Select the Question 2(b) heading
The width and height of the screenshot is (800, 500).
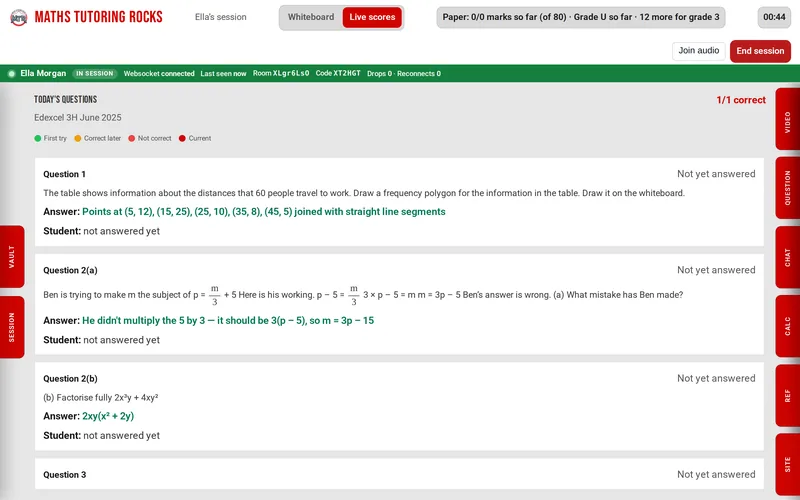click(x=70, y=379)
